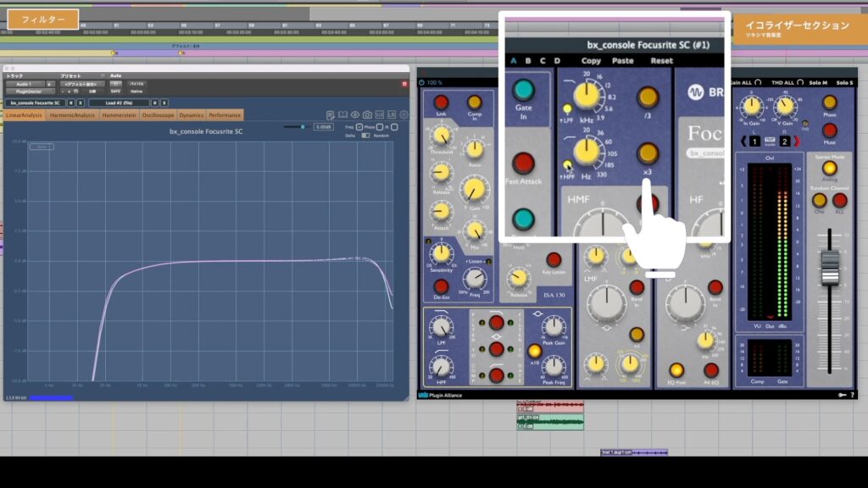
Task: Click the compressor Ratio knob
Action: click(x=475, y=149)
